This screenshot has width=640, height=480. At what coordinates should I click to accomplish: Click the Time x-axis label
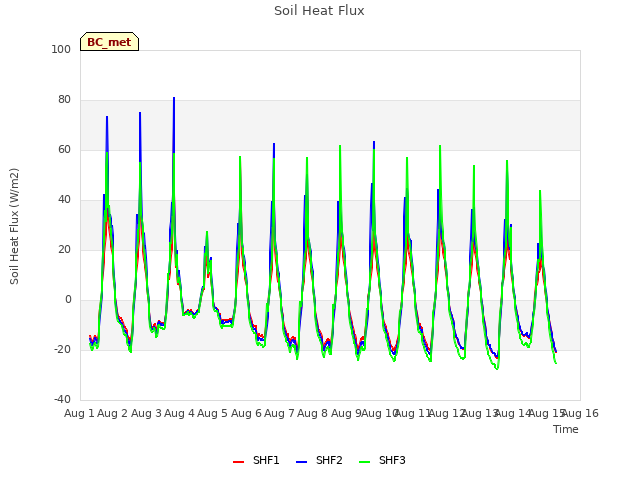566,429
